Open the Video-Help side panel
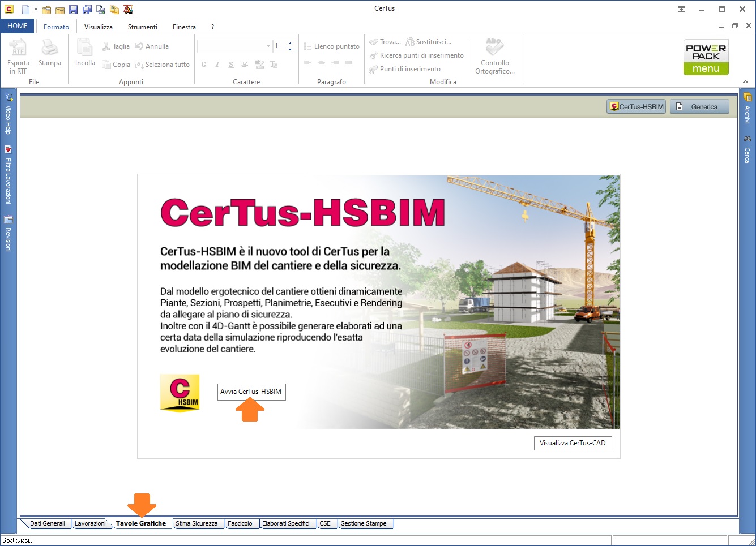 tap(8, 114)
